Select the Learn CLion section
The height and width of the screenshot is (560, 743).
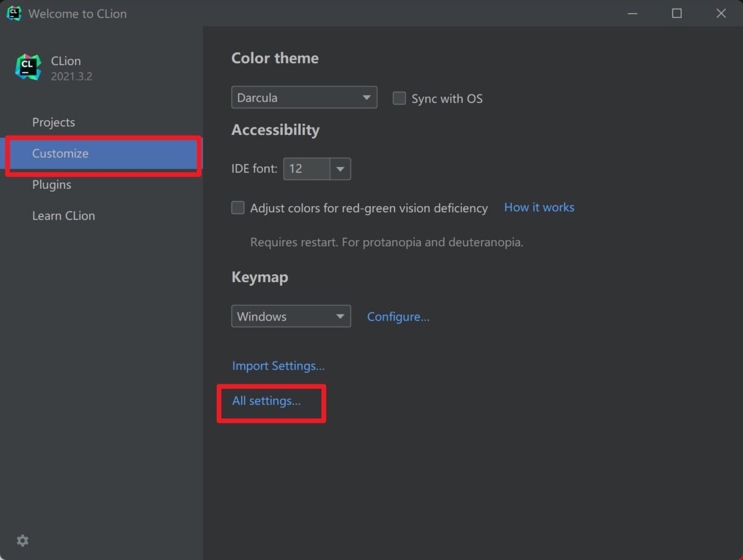tap(63, 215)
